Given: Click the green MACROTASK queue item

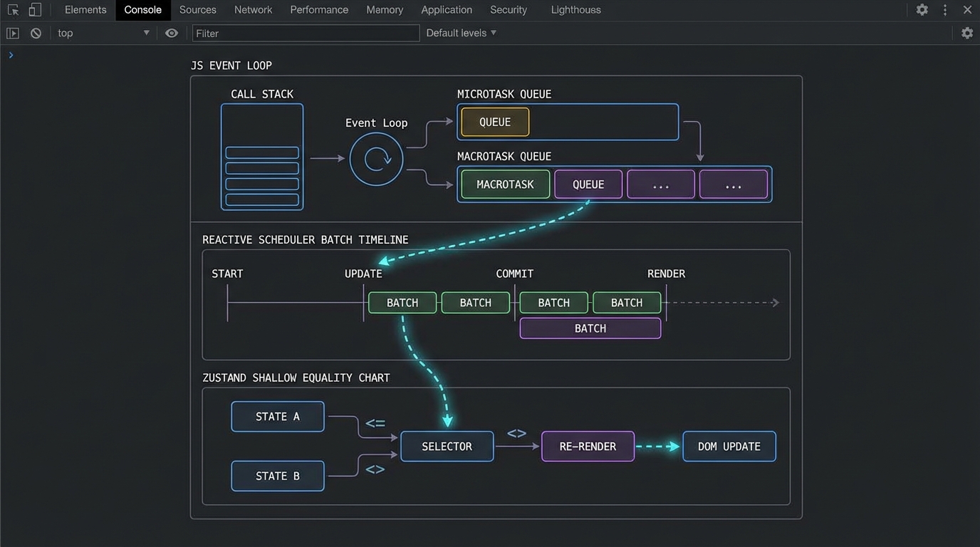Looking at the screenshot, I should pyautogui.click(x=505, y=184).
